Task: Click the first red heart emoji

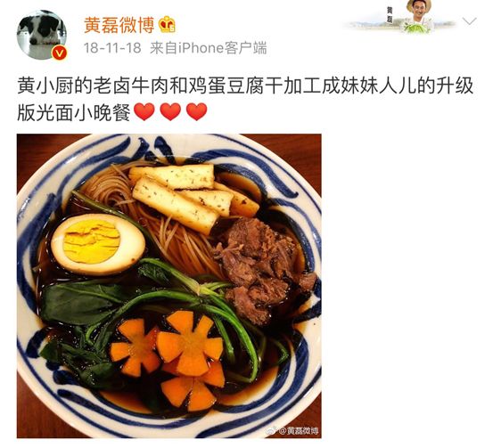Action: (144, 111)
